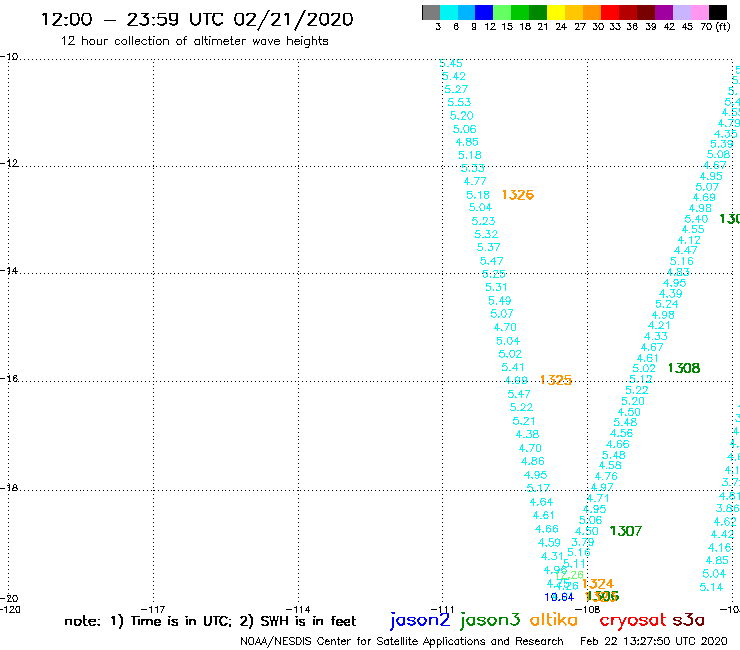Click the light green swatch above label 15
The height and width of the screenshot is (650, 740).
503,12
